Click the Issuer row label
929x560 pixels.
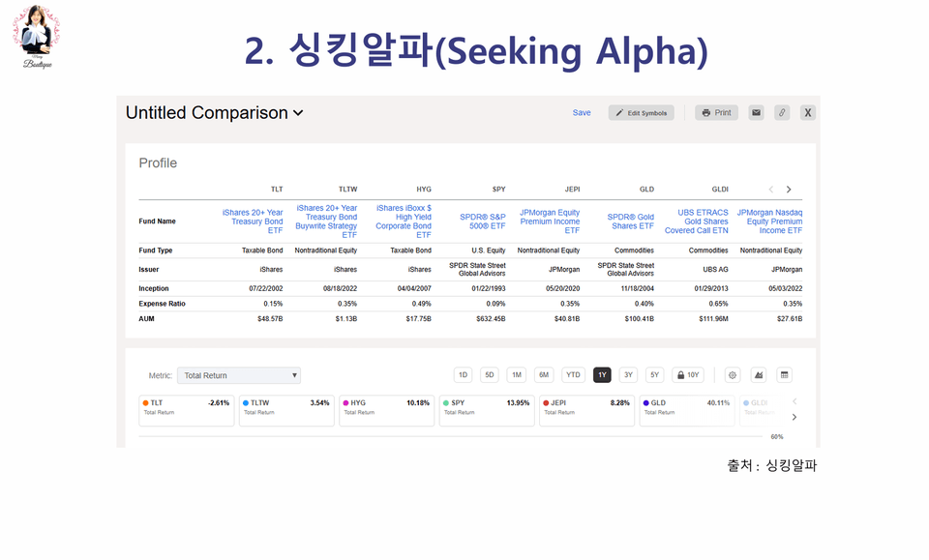point(149,269)
